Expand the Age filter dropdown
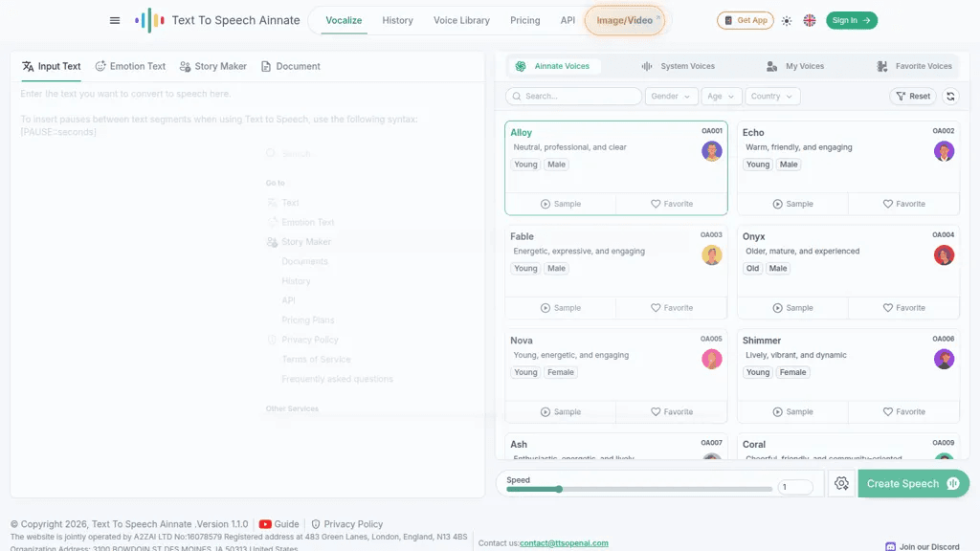Screen dimensions: 980x551 (722, 97)
